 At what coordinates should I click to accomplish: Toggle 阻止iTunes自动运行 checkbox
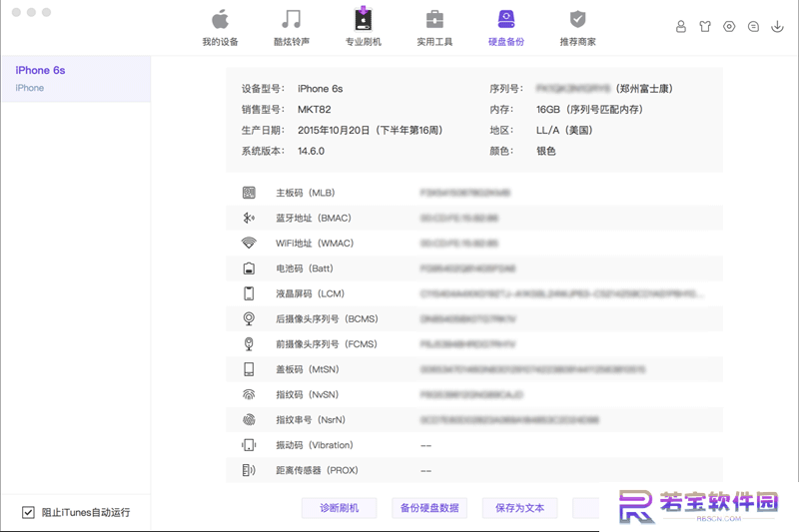click(x=28, y=512)
